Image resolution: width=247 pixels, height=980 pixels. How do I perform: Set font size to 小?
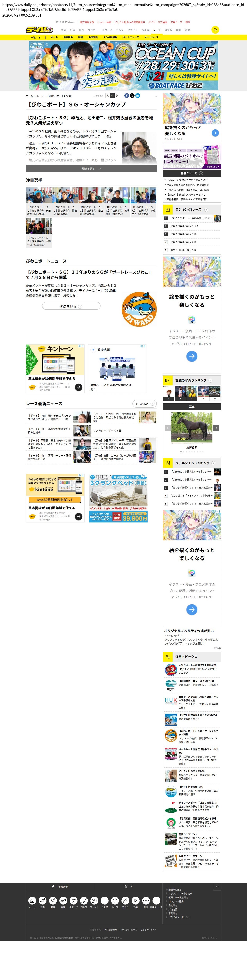pos(117,96)
